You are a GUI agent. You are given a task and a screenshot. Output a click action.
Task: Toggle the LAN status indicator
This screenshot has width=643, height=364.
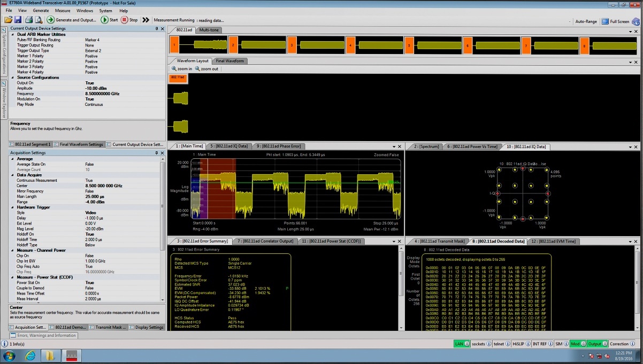coord(461,344)
